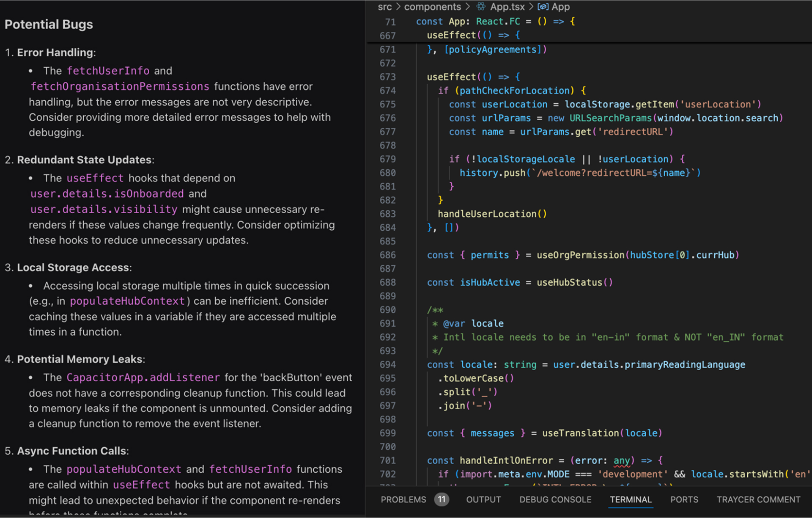Click 'policyAgreements' on line 671
This screenshot has width=812, height=518.
[x=492, y=50]
